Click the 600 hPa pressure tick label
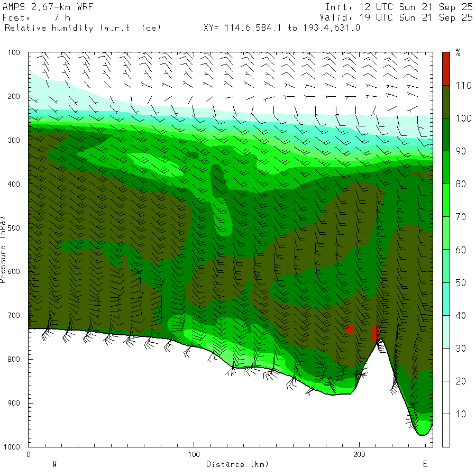The width and height of the screenshot is (476, 476). pyautogui.click(x=14, y=272)
